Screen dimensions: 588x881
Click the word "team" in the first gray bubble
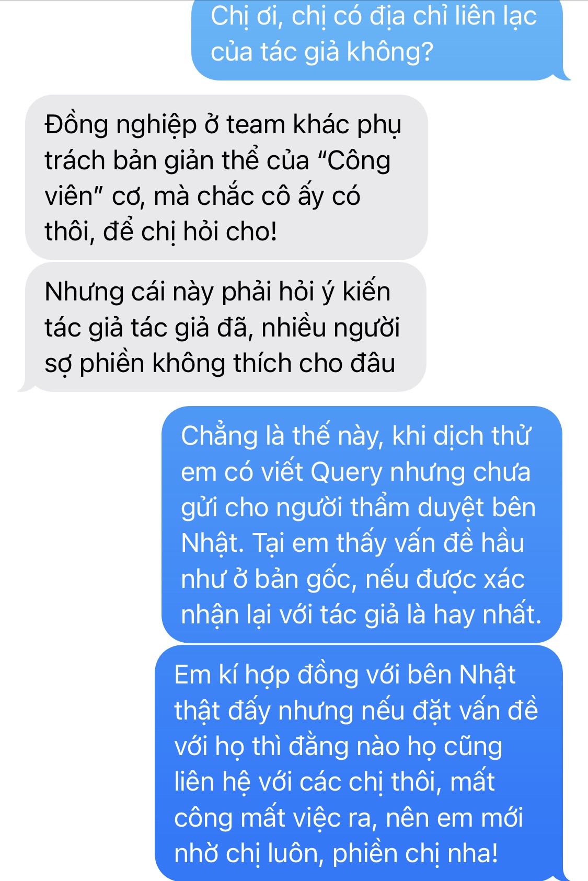click(257, 125)
